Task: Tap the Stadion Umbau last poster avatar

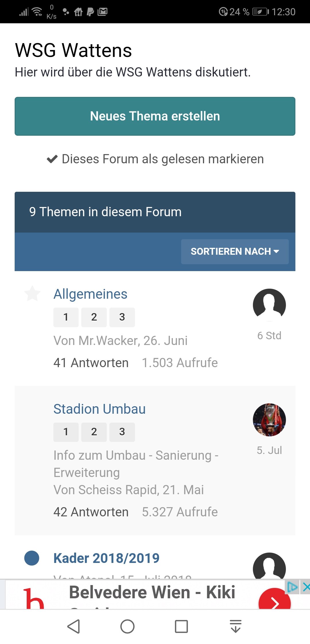Action: click(x=269, y=420)
